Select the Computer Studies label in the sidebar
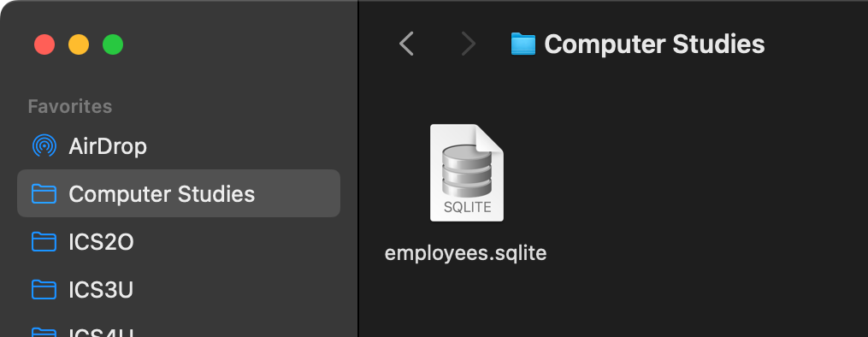The height and width of the screenshot is (337, 868). (162, 194)
